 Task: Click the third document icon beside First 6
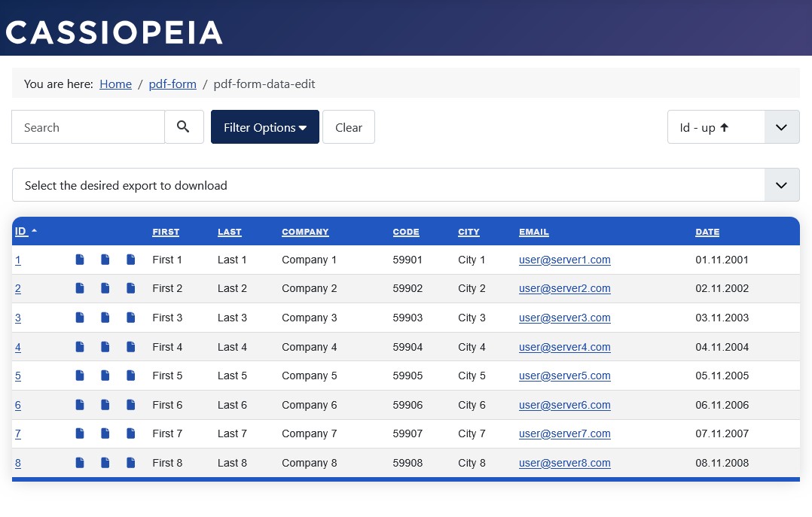click(x=131, y=404)
